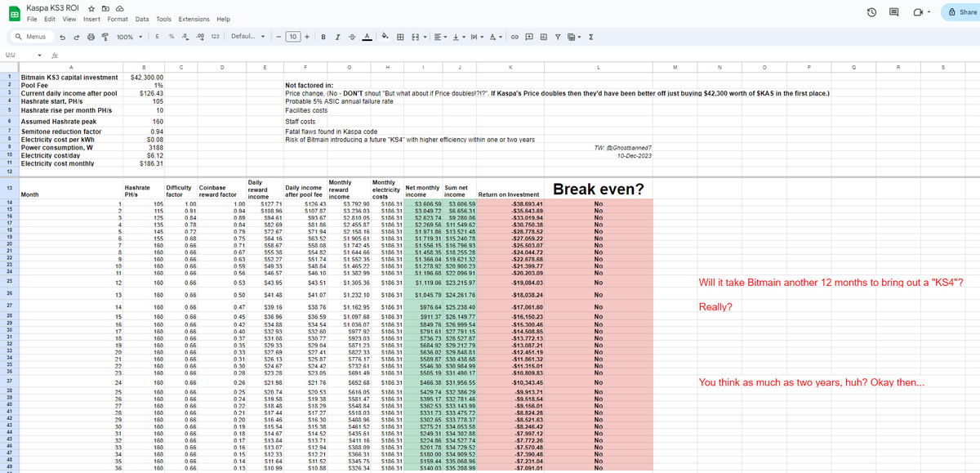Viewport: 980px width, 473px height.
Task: Open vertical align dropdown
Action: [x=459, y=37]
